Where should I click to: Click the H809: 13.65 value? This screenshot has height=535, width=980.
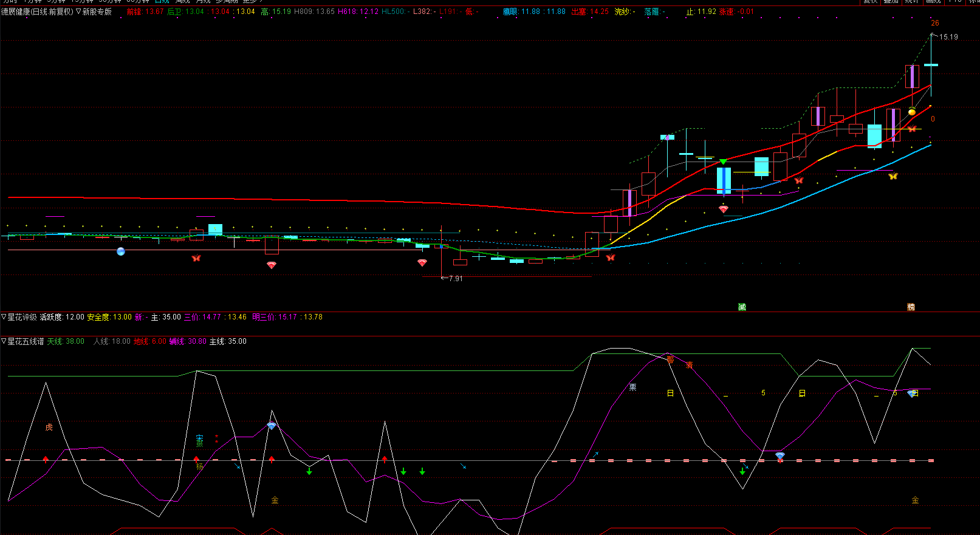(314, 12)
